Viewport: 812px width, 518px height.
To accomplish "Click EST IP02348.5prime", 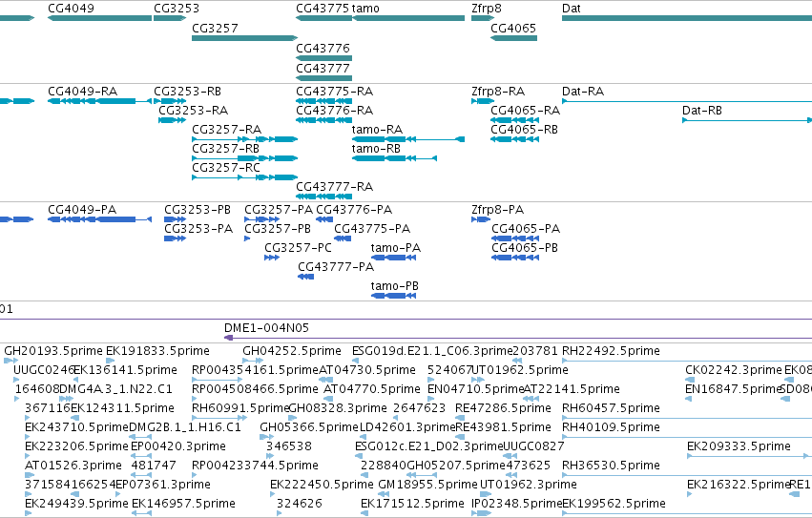I will point(482,513).
